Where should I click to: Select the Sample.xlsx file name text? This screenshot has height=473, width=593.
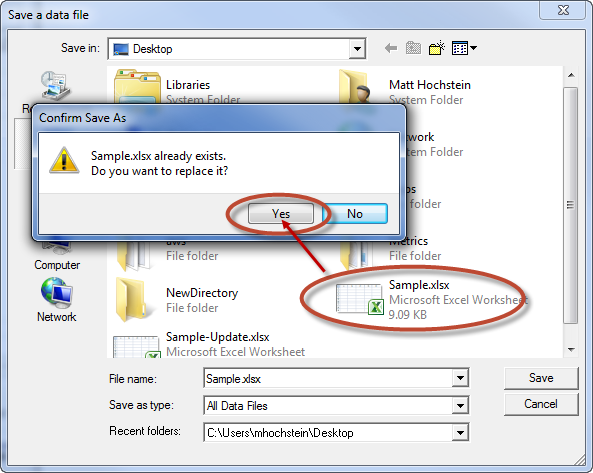(419, 285)
